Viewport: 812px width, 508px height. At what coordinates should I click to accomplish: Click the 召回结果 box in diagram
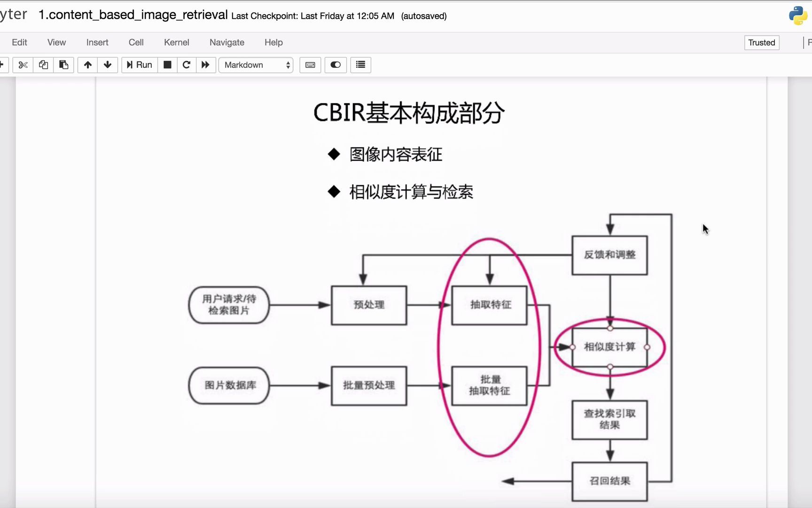pyautogui.click(x=609, y=481)
